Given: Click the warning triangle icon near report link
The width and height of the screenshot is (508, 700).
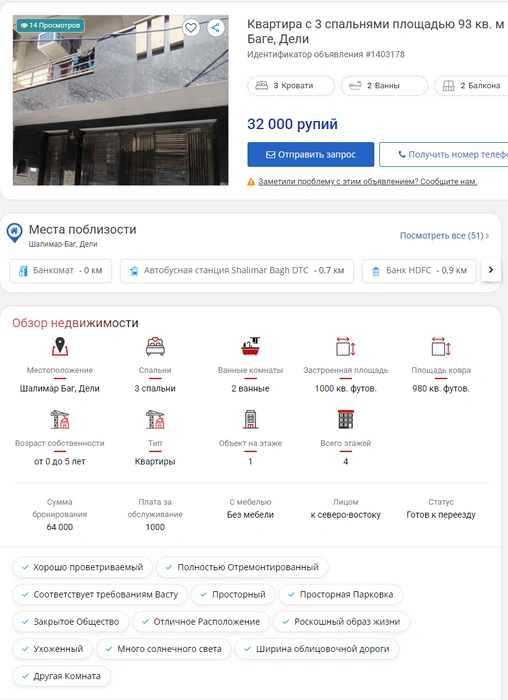Looking at the screenshot, I should [x=251, y=182].
